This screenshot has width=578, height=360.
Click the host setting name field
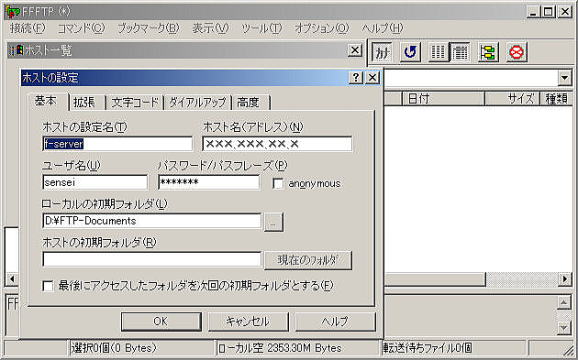(117, 144)
